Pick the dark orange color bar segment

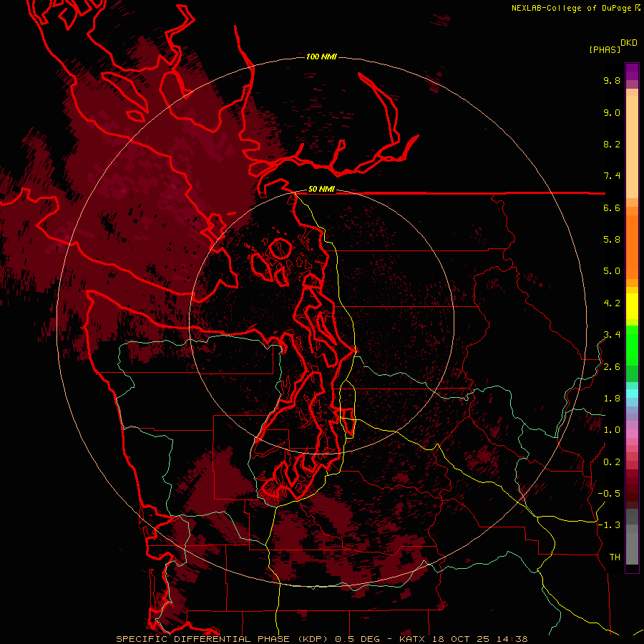(632, 246)
